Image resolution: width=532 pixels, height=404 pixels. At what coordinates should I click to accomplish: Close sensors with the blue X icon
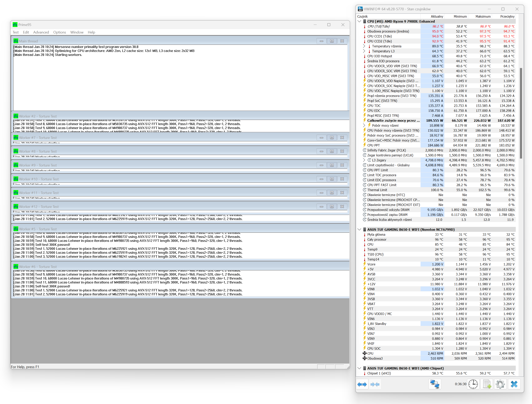514,384
